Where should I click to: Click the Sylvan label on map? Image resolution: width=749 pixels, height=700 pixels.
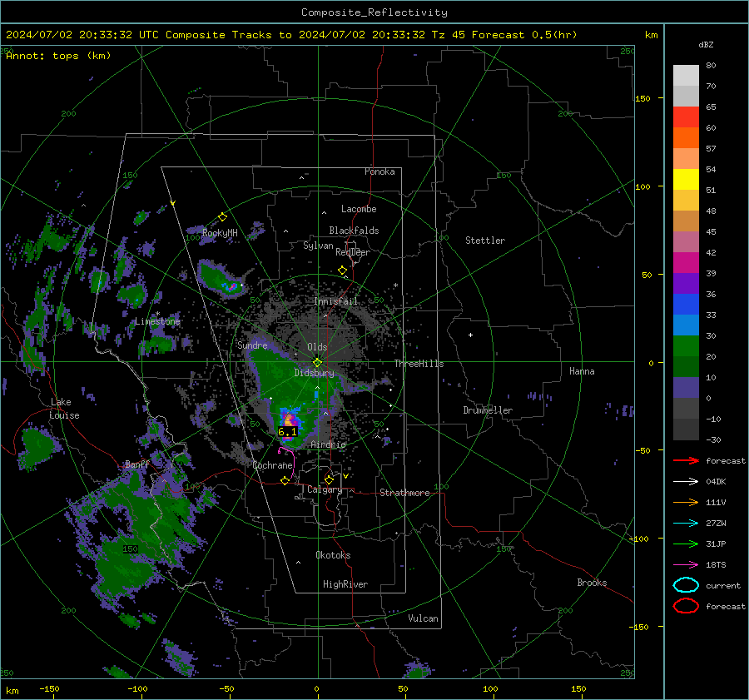318,246
